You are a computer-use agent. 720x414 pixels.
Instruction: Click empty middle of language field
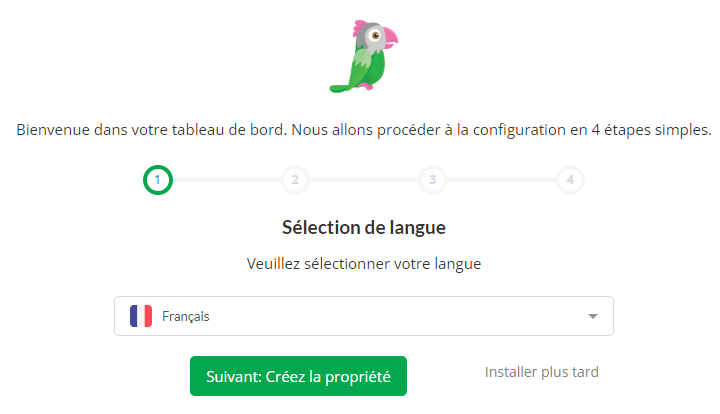[395, 316]
